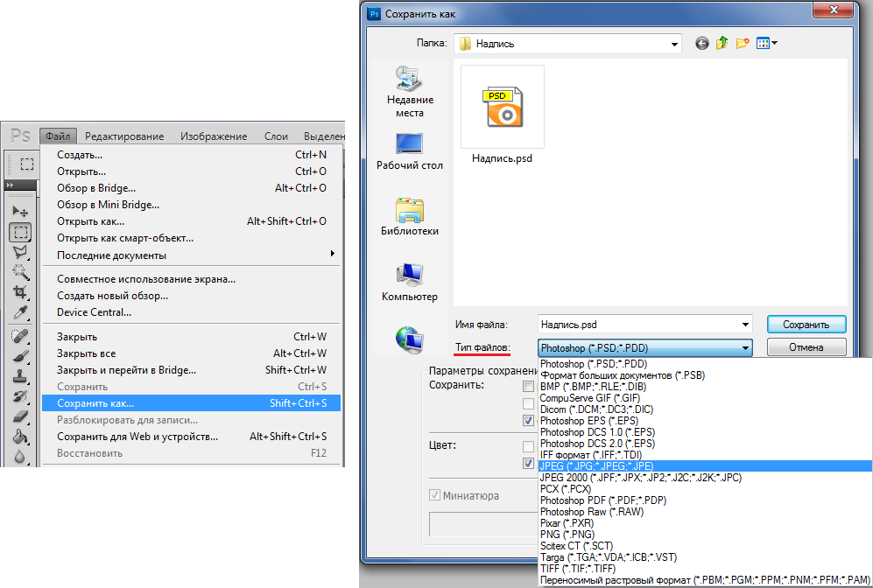Select the Polygonal Lasso tool
The height and width of the screenshot is (588, 873).
[x=21, y=252]
